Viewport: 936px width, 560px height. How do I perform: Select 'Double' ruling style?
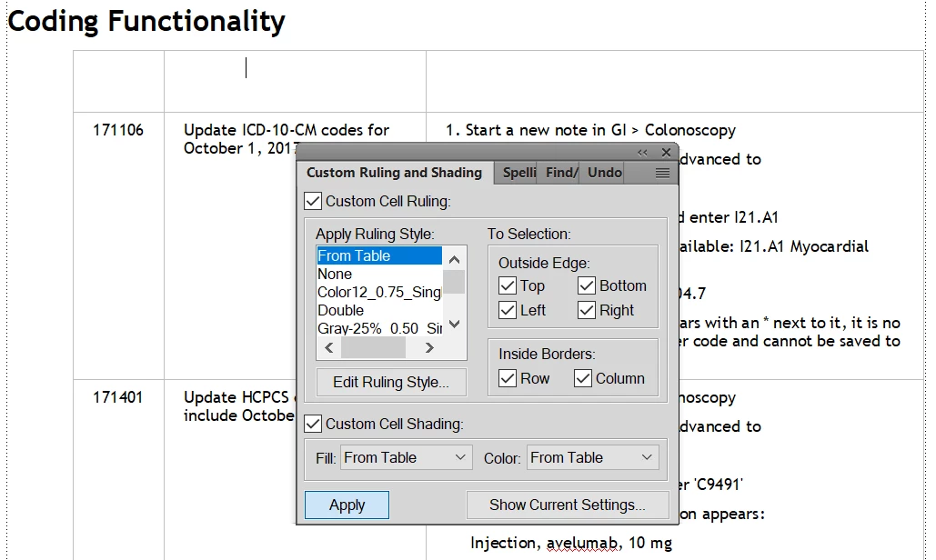pyautogui.click(x=379, y=310)
